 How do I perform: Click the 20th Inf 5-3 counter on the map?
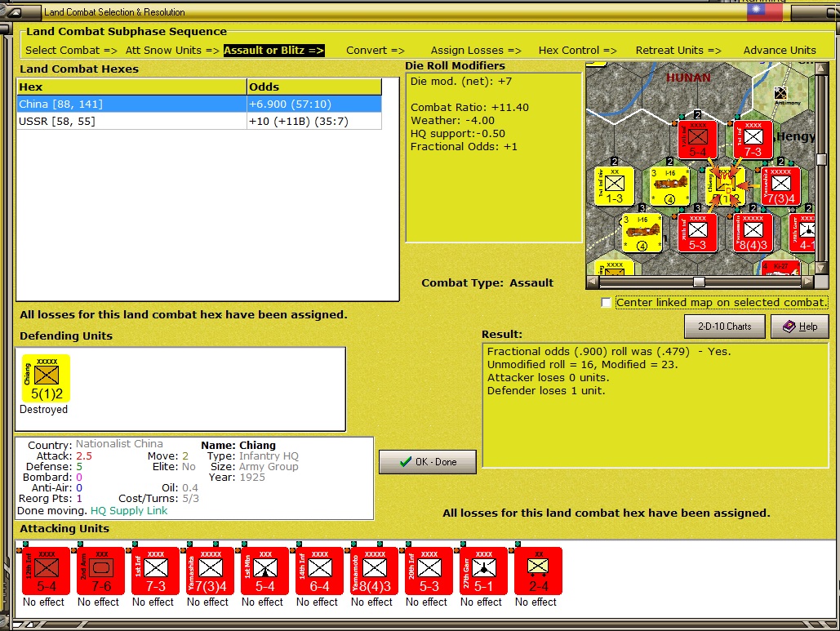tap(697, 233)
